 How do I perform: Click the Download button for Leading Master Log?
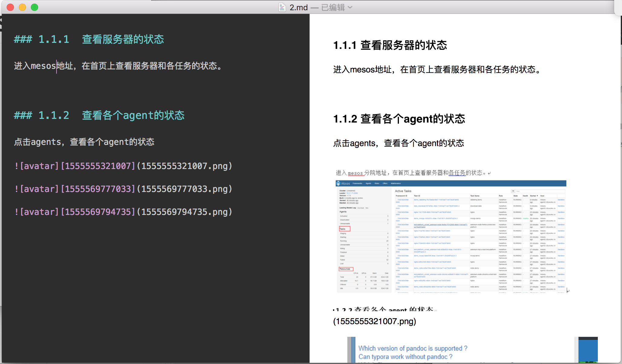coord(361,208)
